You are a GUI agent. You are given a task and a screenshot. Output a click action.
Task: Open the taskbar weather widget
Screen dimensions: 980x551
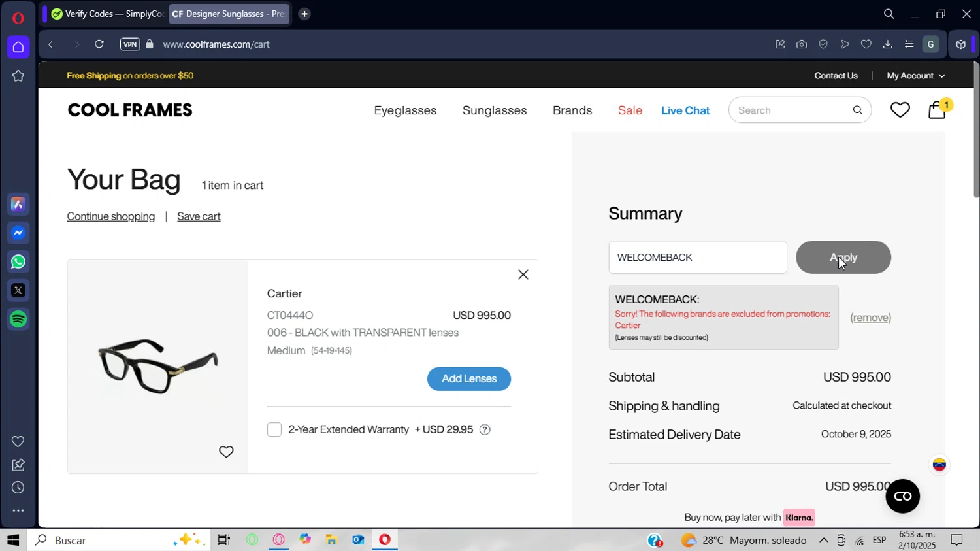click(743, 540)
